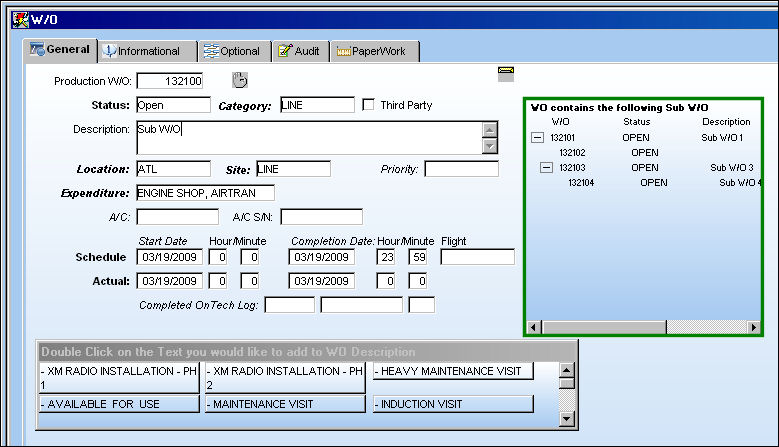
Task: Collapse the 132103 sub W/O node
Action: pos(546,167)
